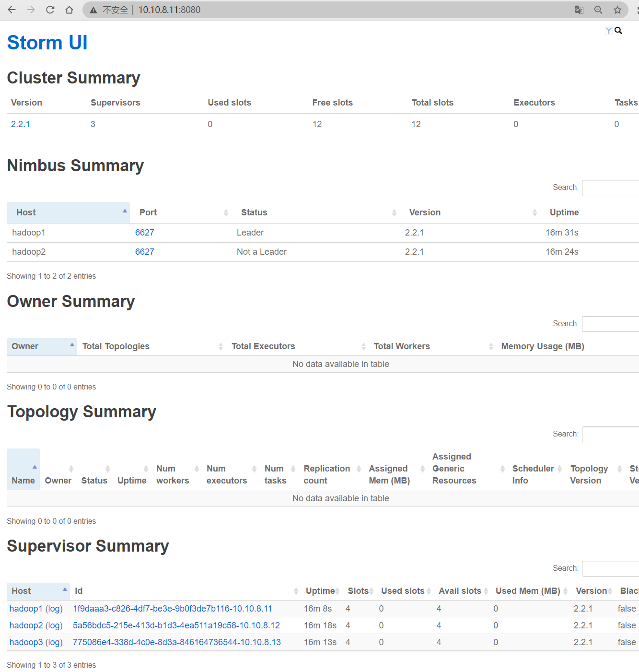
Task: Open the Storm UI title link
Action: 47,42
